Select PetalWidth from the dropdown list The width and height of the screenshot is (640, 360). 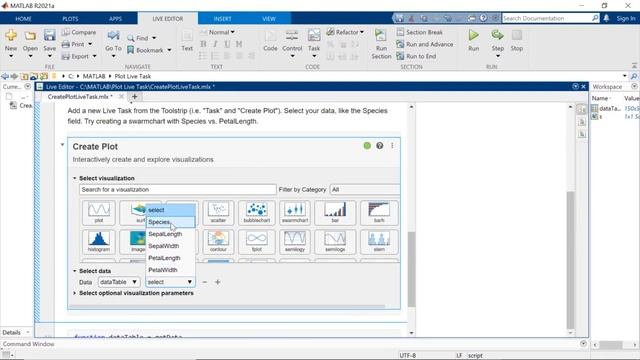pos(170,270)
